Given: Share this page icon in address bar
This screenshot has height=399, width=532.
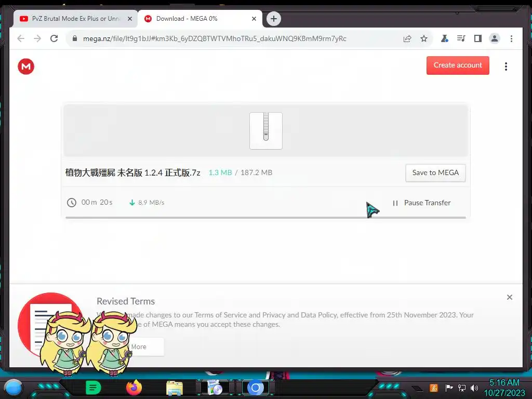Looking at the screenshot, I should pos(407,38).
